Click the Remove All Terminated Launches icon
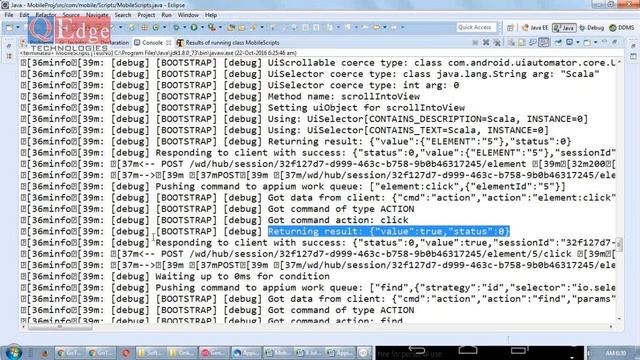The height and width of the screenshot is (360, 640). [497, 42]
